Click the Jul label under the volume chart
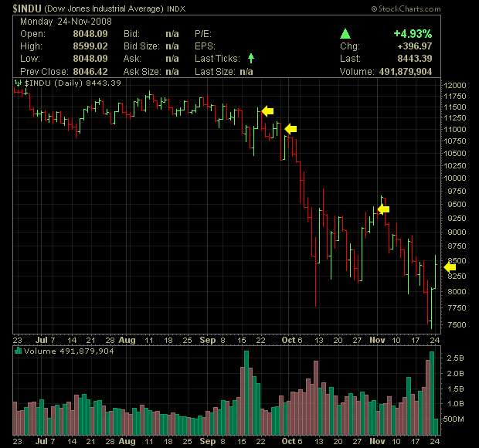 click(x=41, y=441)
